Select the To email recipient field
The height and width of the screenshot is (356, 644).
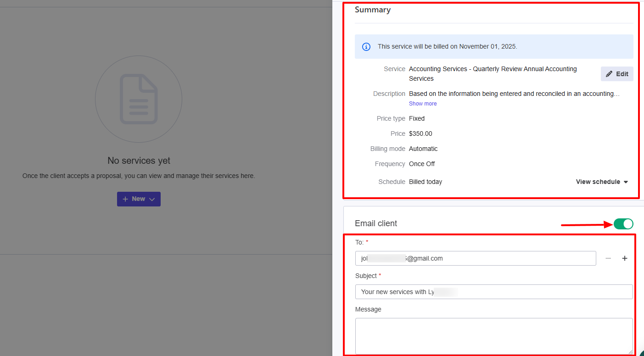pos(476,258)
